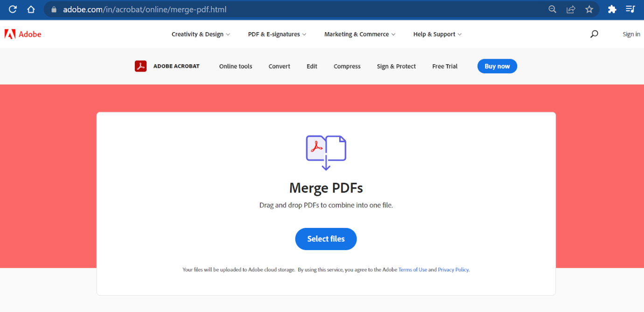Open the Terms of Use link
Screen dimensions: 644x312
point(413,270)
